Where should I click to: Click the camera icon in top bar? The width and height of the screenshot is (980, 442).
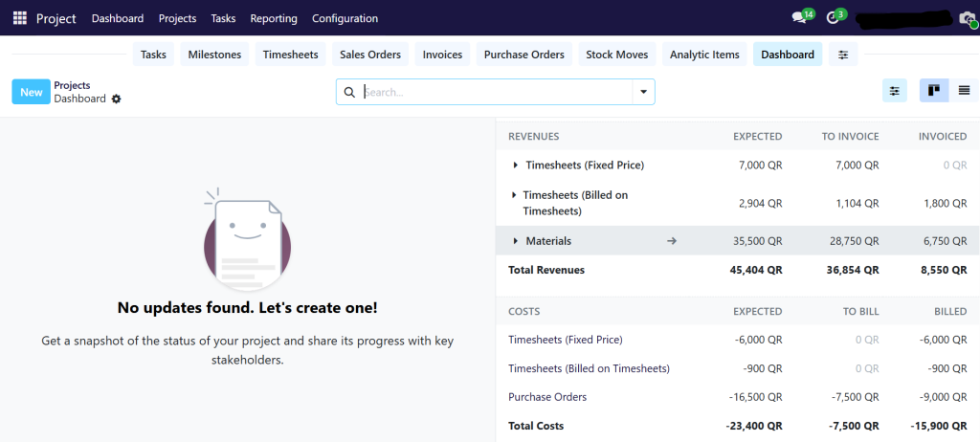point(967,18)
